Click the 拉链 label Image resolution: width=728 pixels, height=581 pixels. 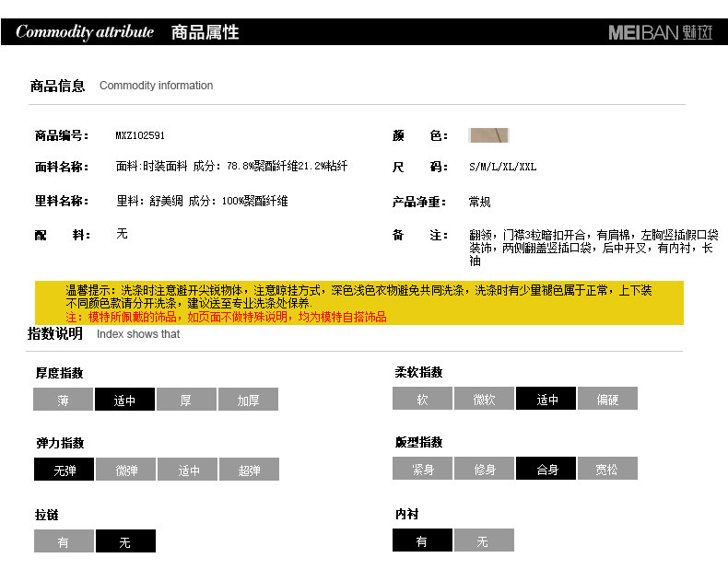click(46, 515)
